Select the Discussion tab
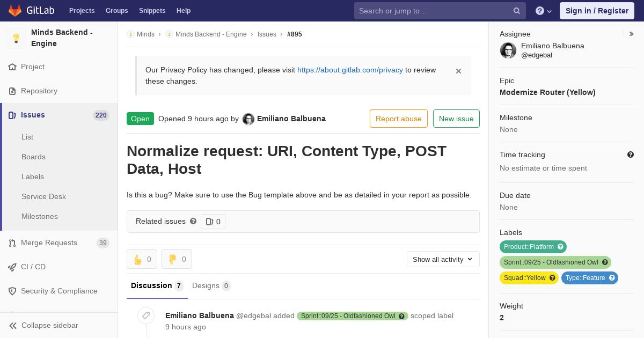 (157, 286)
